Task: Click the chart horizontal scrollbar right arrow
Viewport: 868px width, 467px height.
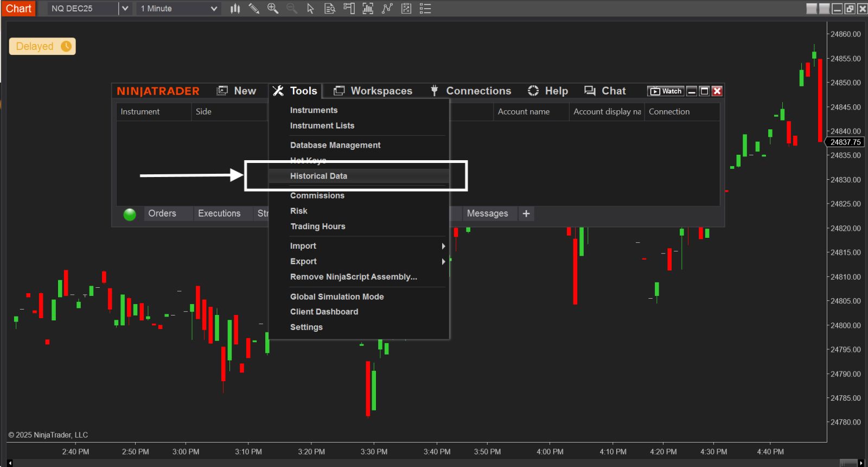Action: coord(861,463)
